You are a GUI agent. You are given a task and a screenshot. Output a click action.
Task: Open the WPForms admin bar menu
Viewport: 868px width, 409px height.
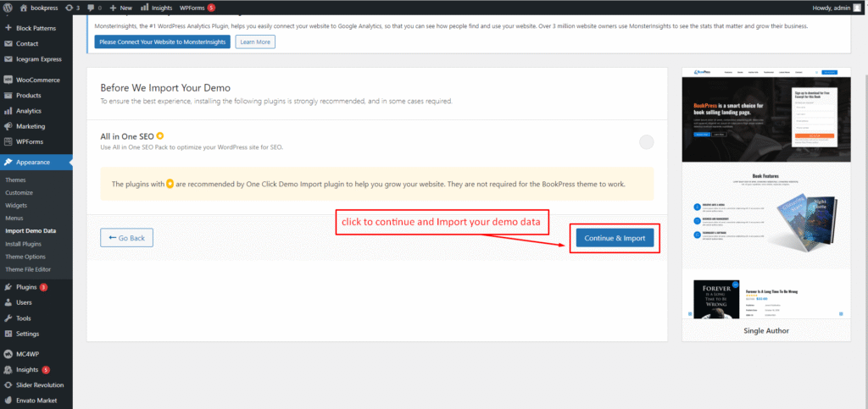pos(198,8)
